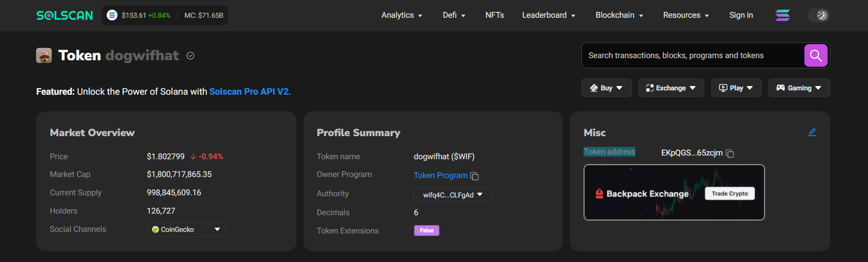Open the Buy dropdown
This screenshot has height=262, width=868.
[x=606, y=88]
